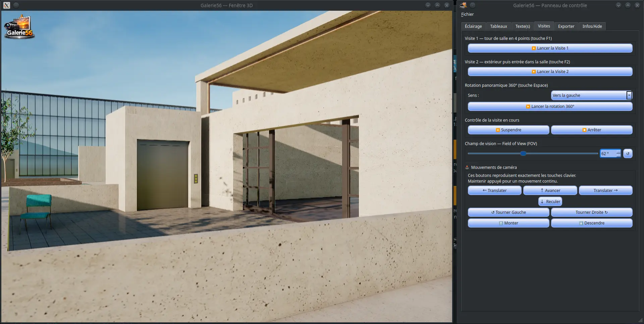The height and width of the screenshot is (324, 644).
Task: Click the Galerie56 logo in 3D view
Action: [x=19, y=27]
